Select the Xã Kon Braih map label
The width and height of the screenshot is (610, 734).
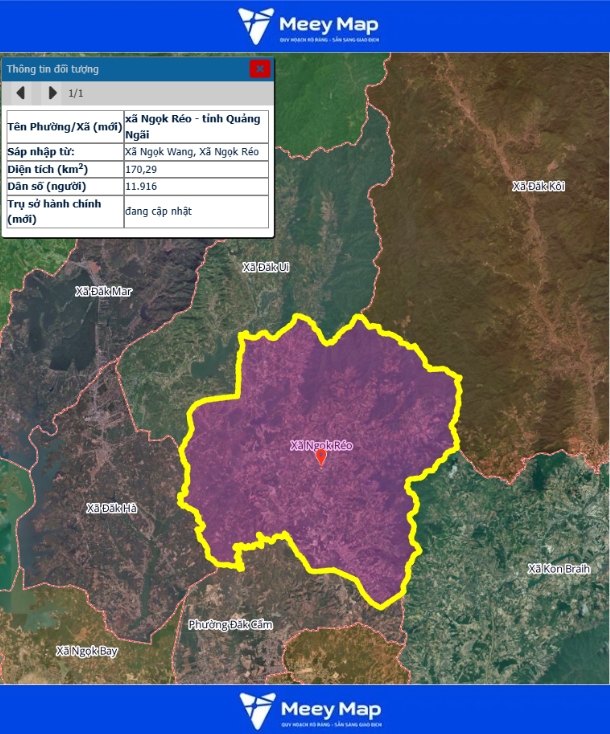pos(556,569)
